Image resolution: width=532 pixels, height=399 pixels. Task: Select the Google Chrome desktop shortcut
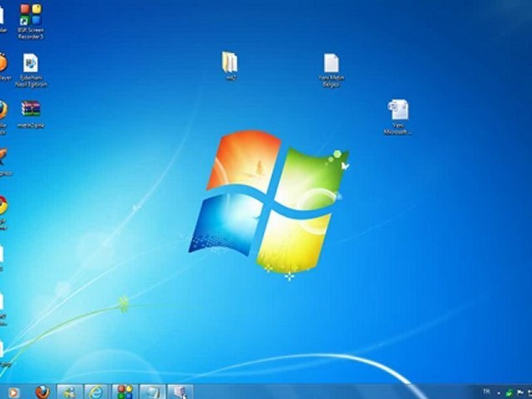click(3, 212)
